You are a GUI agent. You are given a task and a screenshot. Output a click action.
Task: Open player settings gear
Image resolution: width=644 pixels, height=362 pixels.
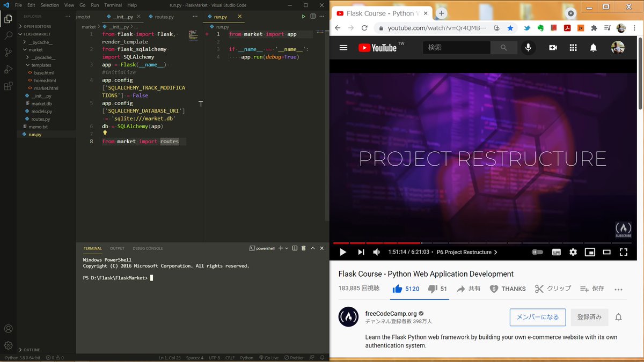[573, 252]
